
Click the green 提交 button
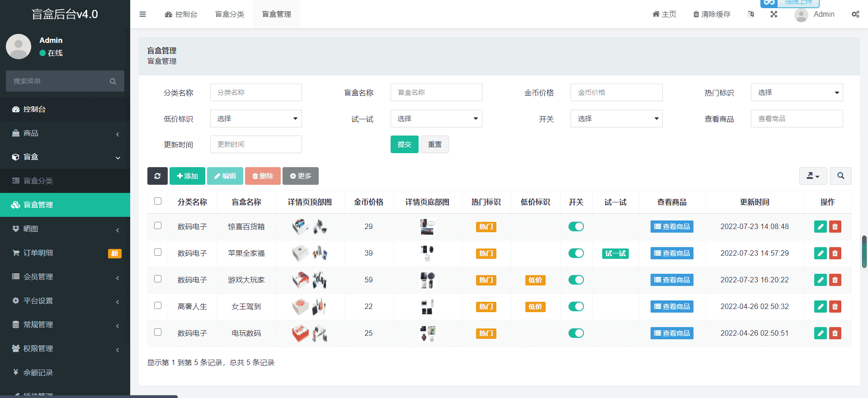point(404,145)
